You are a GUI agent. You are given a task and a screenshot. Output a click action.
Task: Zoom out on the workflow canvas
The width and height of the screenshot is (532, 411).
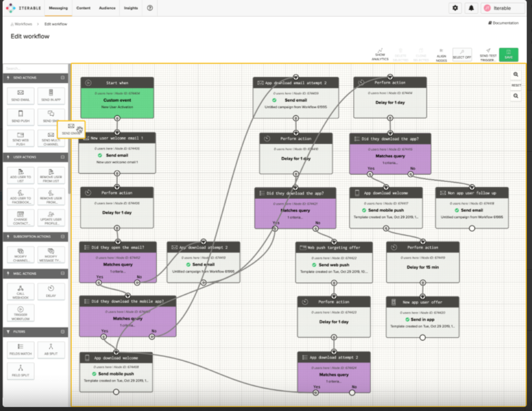coord(516,96)
